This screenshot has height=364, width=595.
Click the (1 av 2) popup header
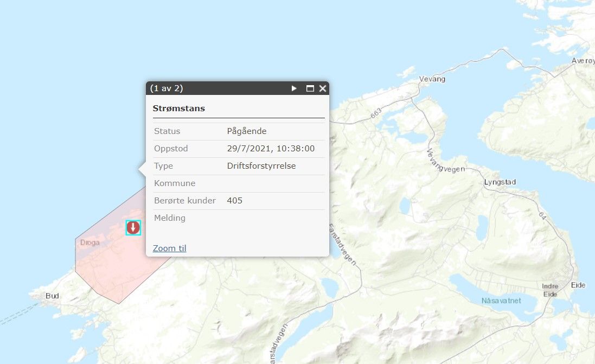coord(167,88)
